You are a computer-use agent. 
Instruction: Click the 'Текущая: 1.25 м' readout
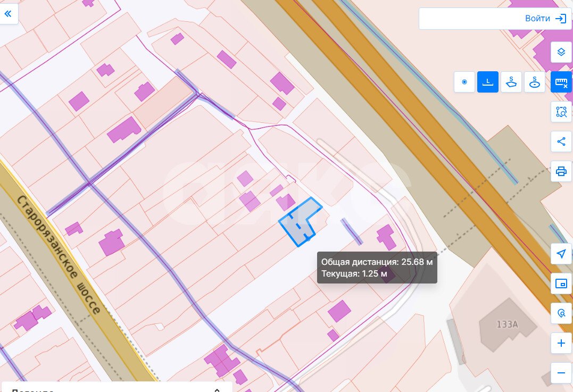[354, 273]
